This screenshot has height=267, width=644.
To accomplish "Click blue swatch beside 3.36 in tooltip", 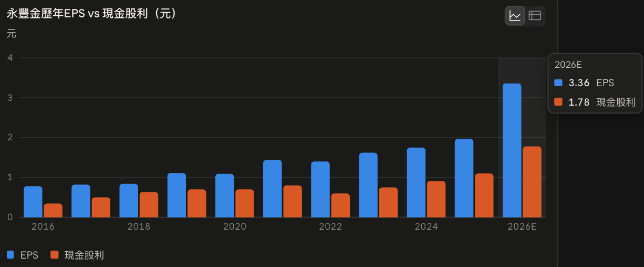I will coord(558,83).
